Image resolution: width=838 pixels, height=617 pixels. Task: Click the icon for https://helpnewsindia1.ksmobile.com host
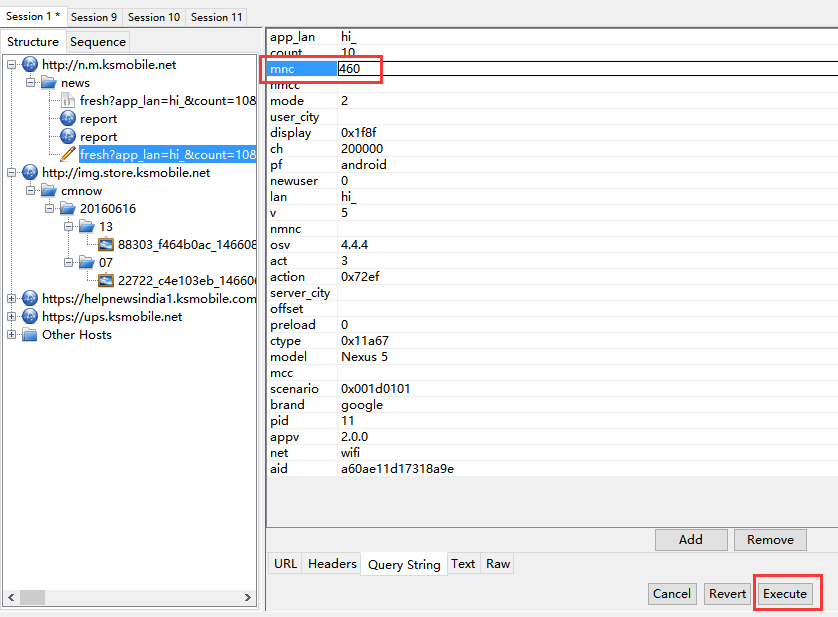[x=30, y=299]
